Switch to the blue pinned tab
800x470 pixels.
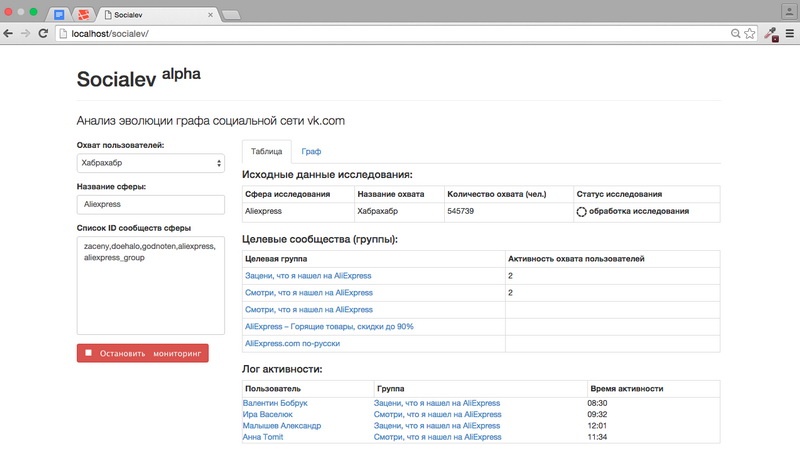pyautogui.click(x=59, y=15)
